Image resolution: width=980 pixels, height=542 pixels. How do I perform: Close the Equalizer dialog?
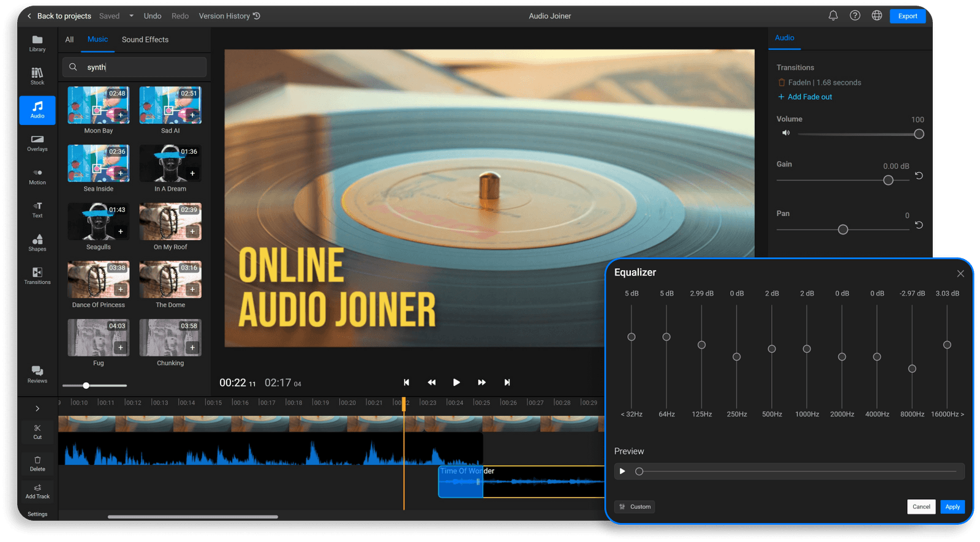[960, 274]
